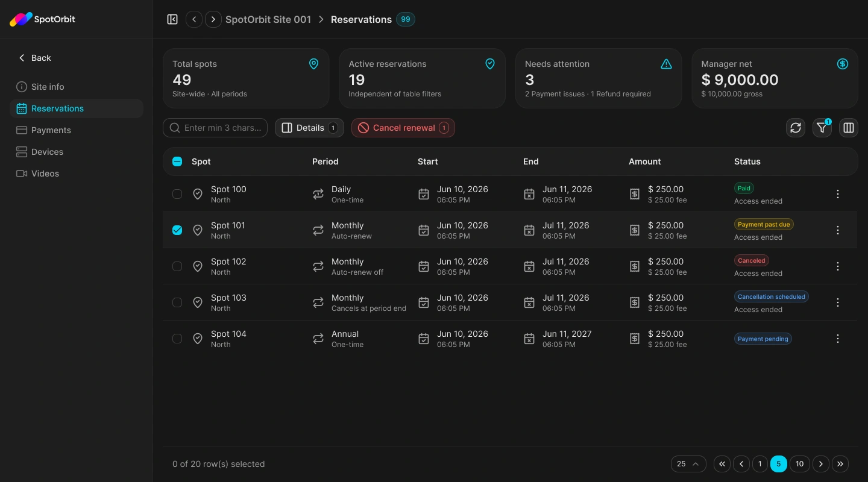Go to next page chevron
The width and height of the screenshot is (868, 482).
[x=821, y=464]
